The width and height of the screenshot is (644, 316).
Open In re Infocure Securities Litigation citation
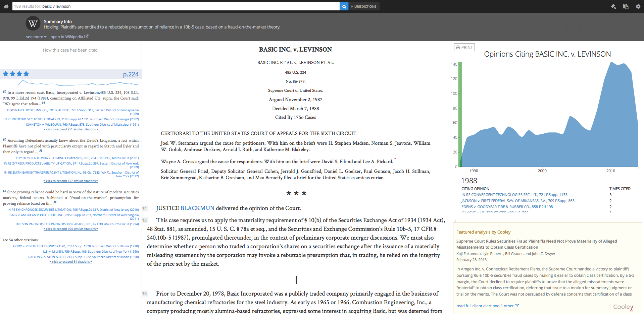[x=71, y=119]
